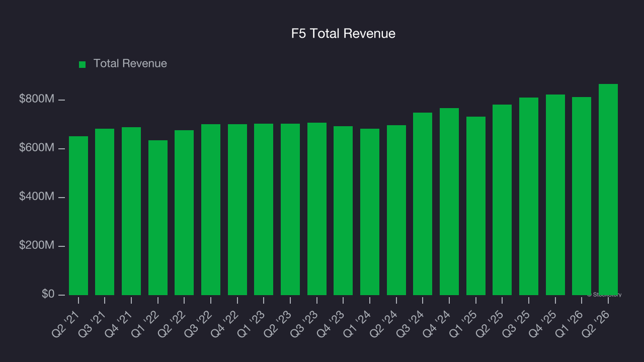Click the green Total Revenue legend swatch
Image resolution: width=644 pixels, height=362 pixels.
pos(83,64)
